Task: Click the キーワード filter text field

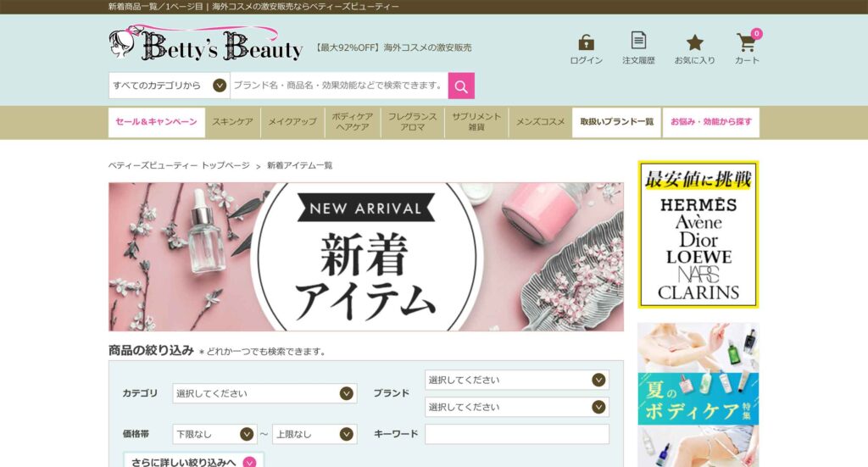Action: tap(516, 434)
